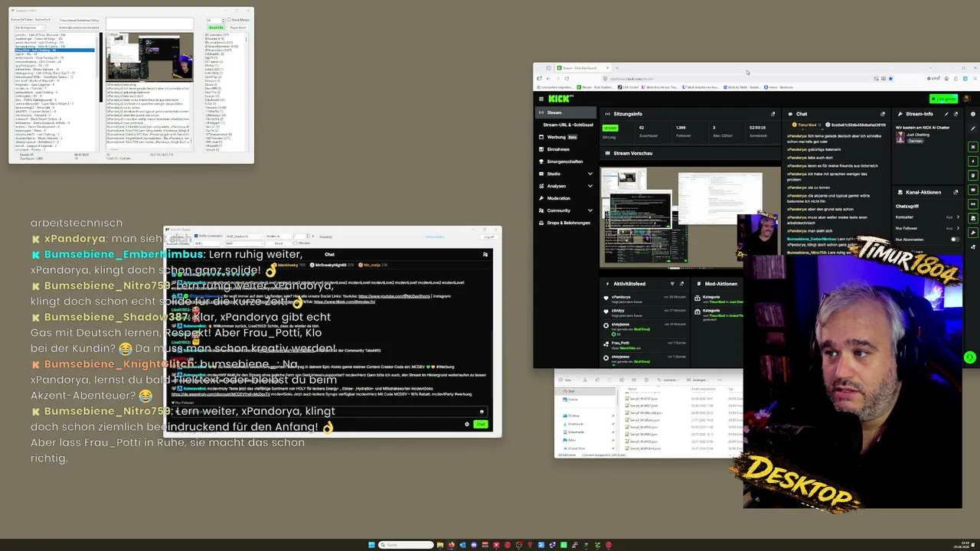Filter the Aktivitätsfeed with the filter icon
The width and height of the screenshot is (980, 551).
click(x=671, y=284)
